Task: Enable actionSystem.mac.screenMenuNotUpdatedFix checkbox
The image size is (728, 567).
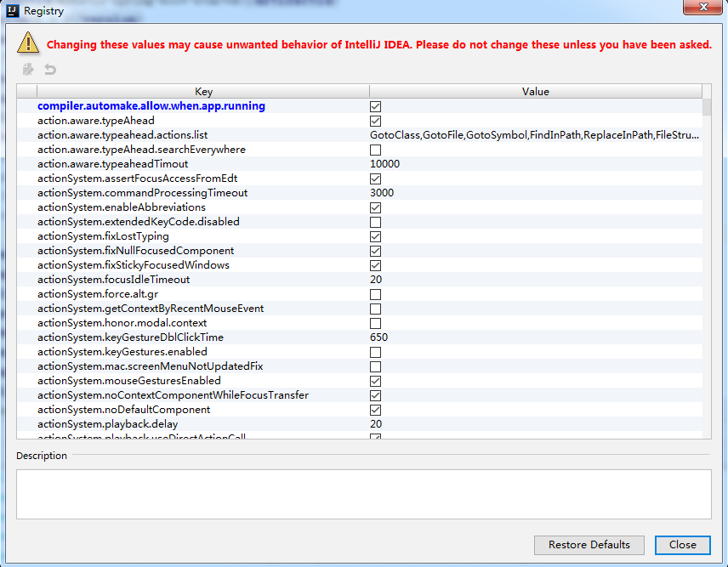Action: coord(375,366)
